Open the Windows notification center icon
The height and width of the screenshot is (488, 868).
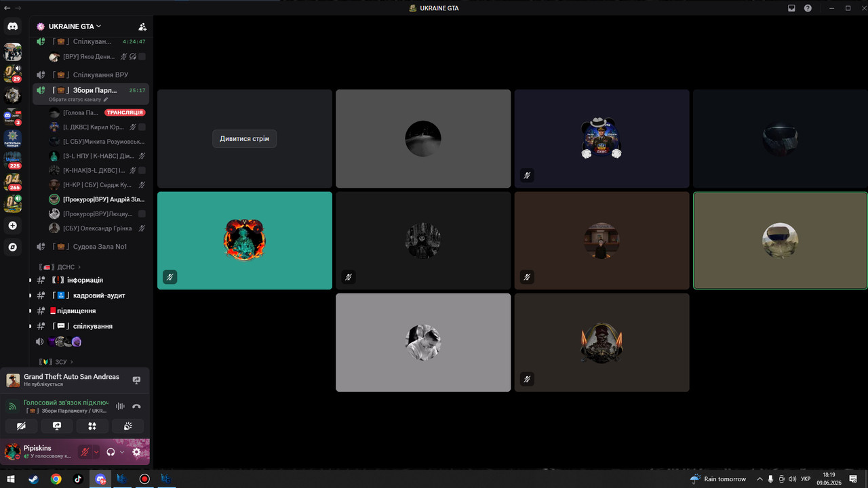[x=854, y=479]
